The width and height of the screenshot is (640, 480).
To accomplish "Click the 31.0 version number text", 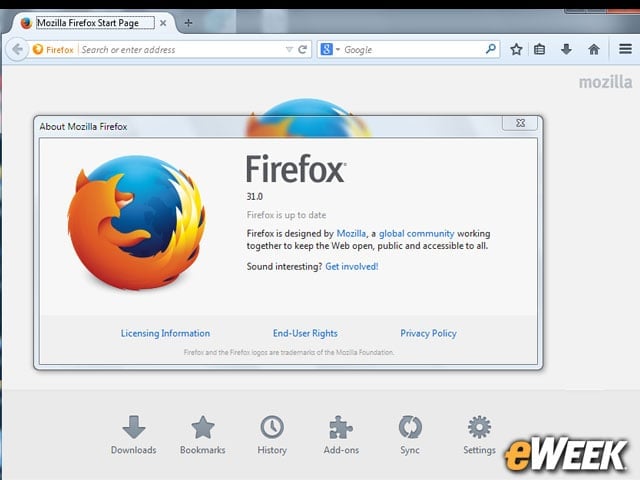I will point(255,196).
